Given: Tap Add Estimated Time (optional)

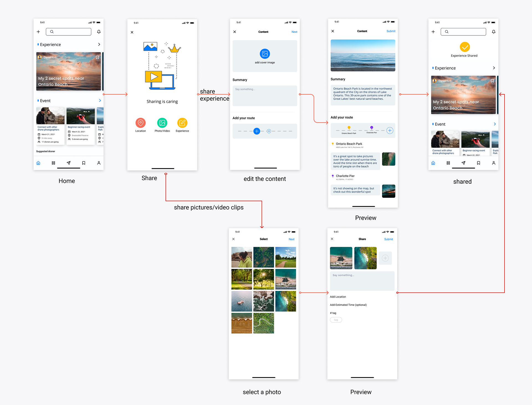Looking at the screenshot, I should coord(348,305).
